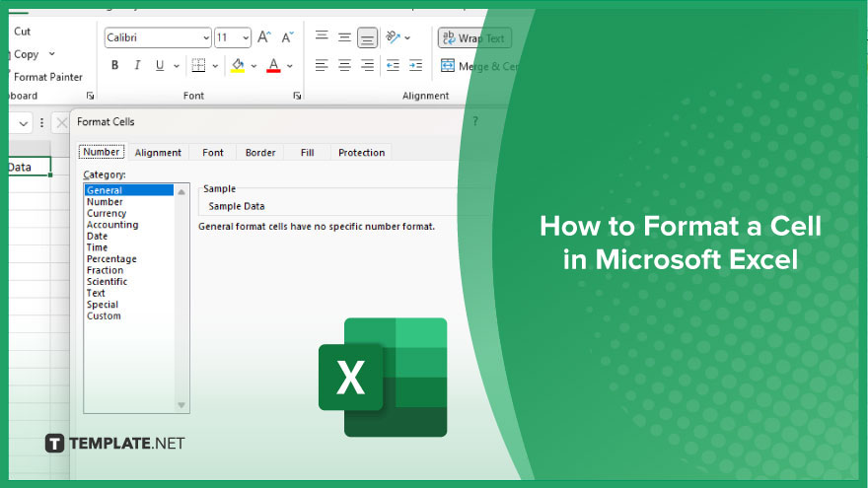Switch to Font tab
The width and height of the screenshot is (868, 488).
(x=213, y=152)
